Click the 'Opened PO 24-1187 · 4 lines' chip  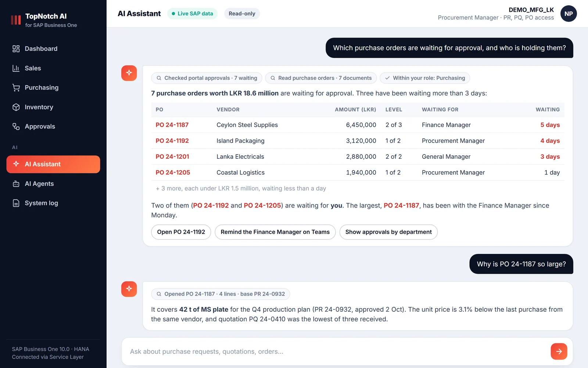click(x=220, y=294)
